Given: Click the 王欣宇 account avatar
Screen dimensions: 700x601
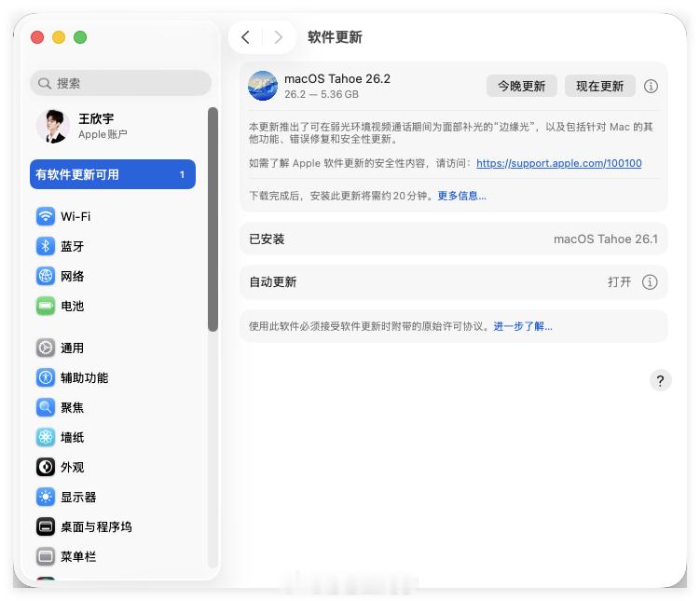Looking at the screenshot, I should coord(53,127).
